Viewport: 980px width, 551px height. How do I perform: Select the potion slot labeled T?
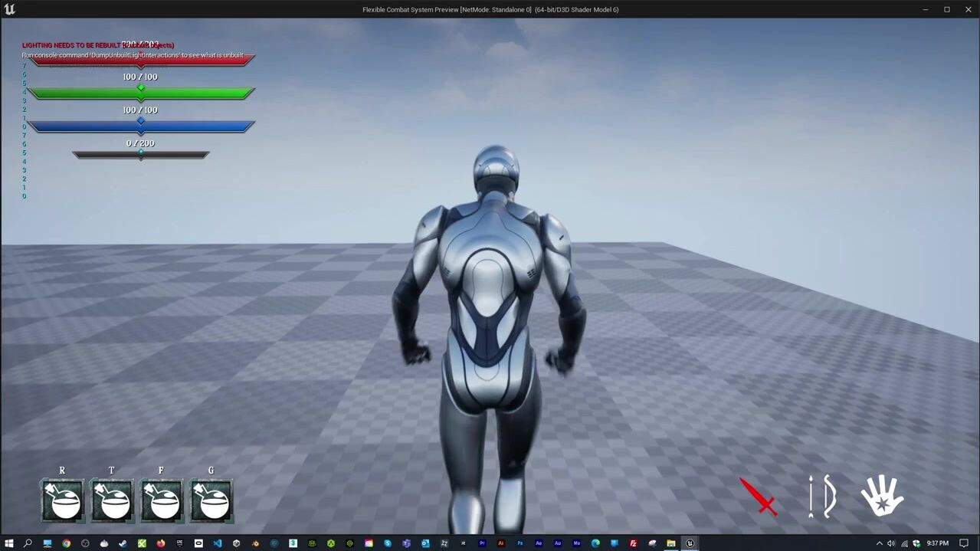(x=112, y=500)
